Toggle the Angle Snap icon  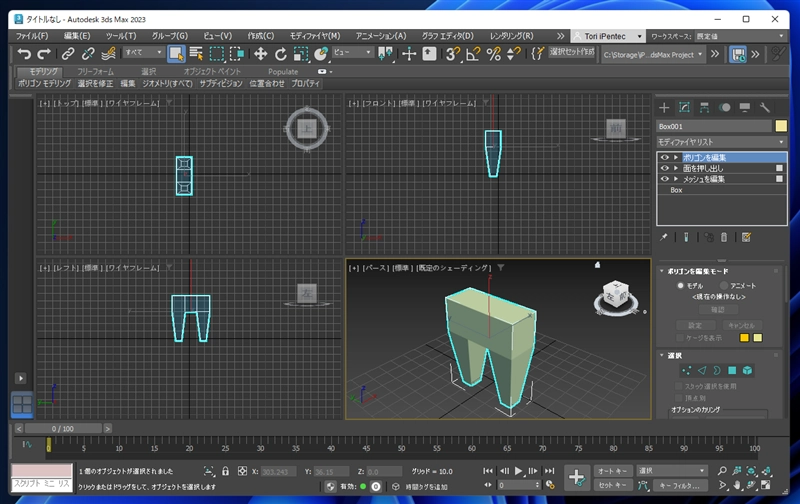click(x=473, y=54)
